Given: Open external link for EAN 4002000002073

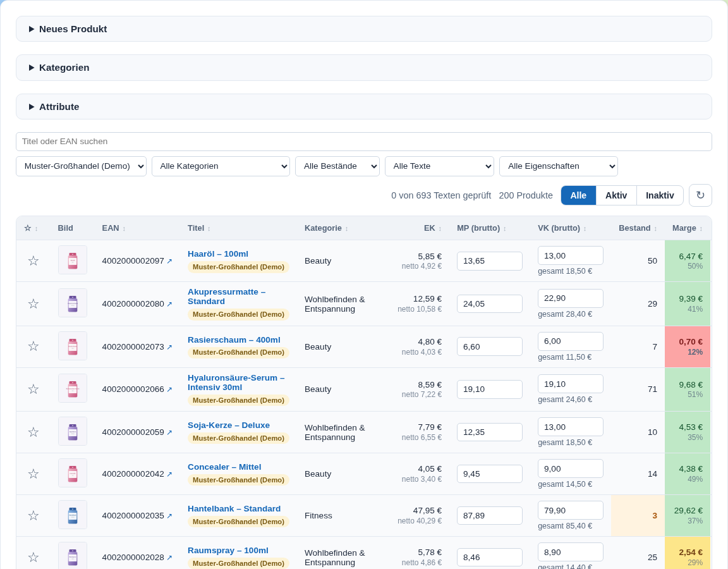Looking at the screenshot, I should tap(169, 347).
